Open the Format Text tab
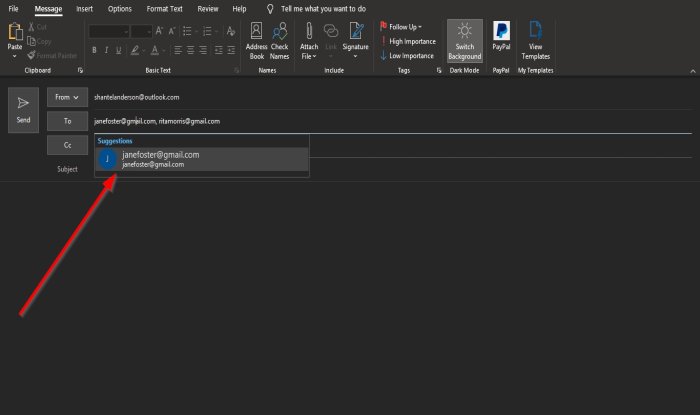Image resolution: width=700 pixels, height=415 pixels. click(x=164, y=8)
